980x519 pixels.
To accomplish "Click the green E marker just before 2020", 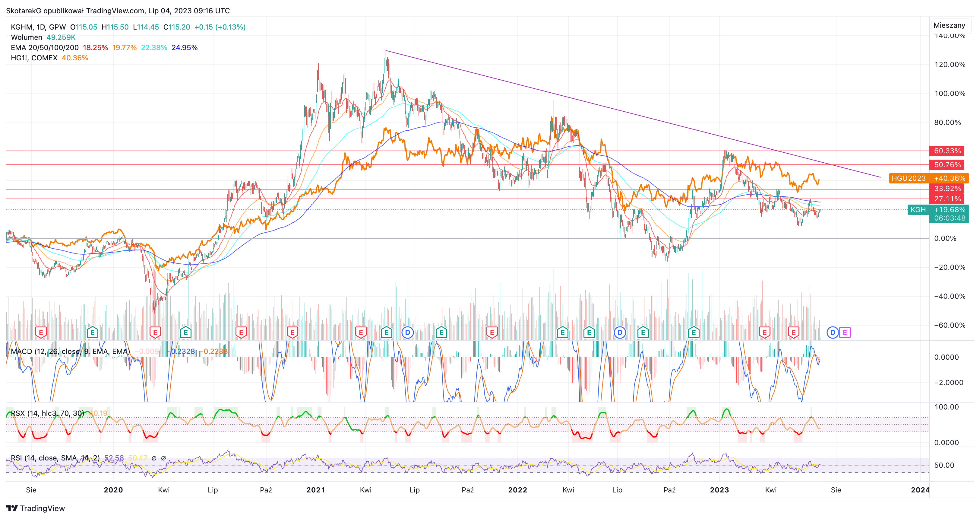I will pos(93,333).
